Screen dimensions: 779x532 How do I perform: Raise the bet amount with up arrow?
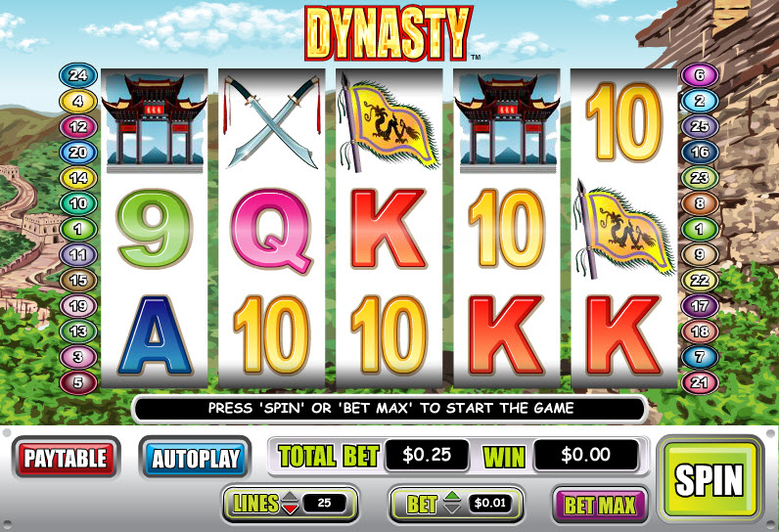click(452, 496)
